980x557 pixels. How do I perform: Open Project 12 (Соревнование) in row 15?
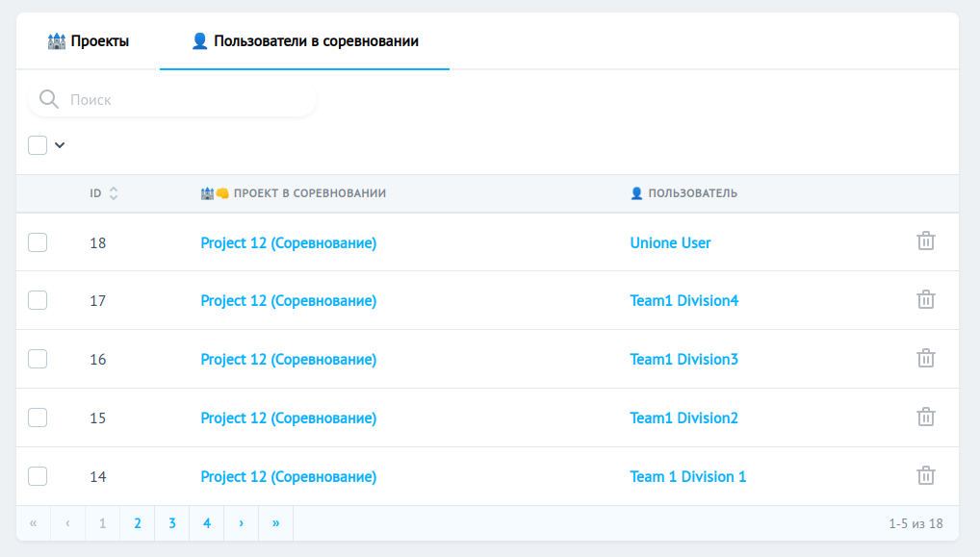288,417
